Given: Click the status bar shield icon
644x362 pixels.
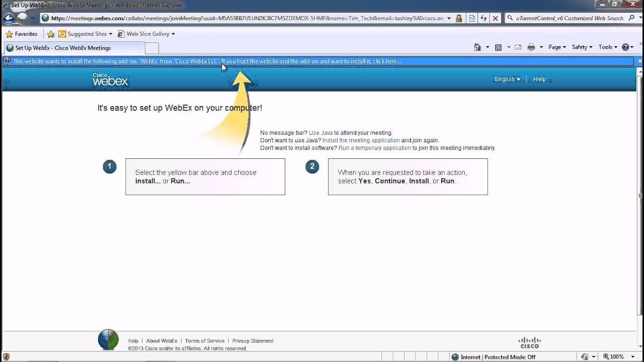Looking at the screenshot, I should click(6, 357).
